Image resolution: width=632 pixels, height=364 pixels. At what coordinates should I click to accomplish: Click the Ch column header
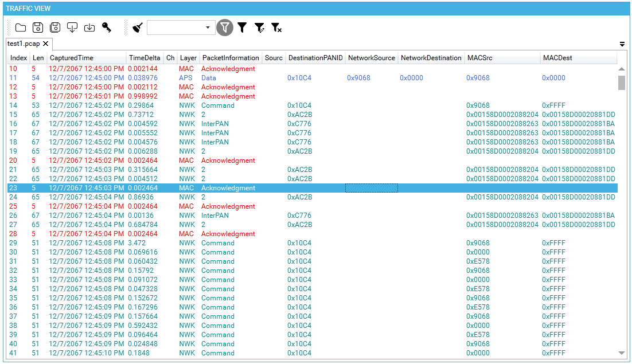point(170,58)
